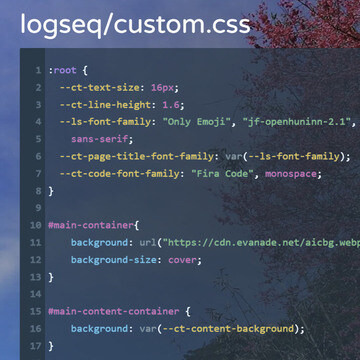Select line number 10 in gutter

[x=36, y=225]
